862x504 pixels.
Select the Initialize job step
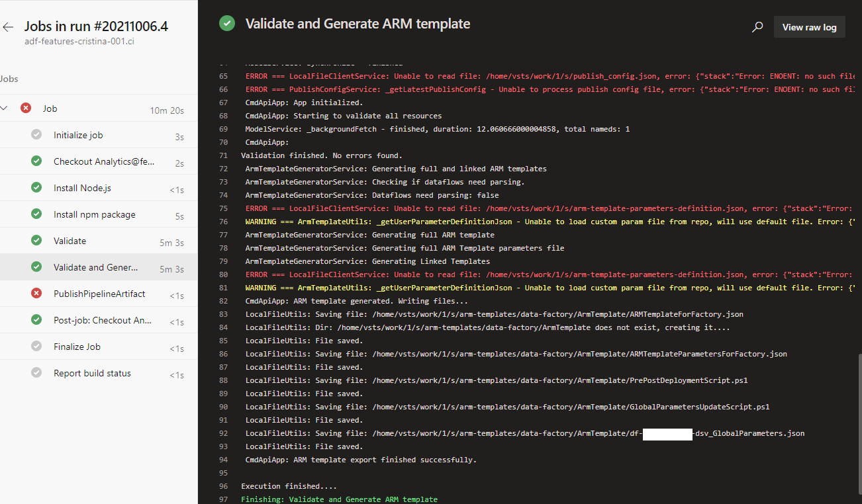[78, 134]
